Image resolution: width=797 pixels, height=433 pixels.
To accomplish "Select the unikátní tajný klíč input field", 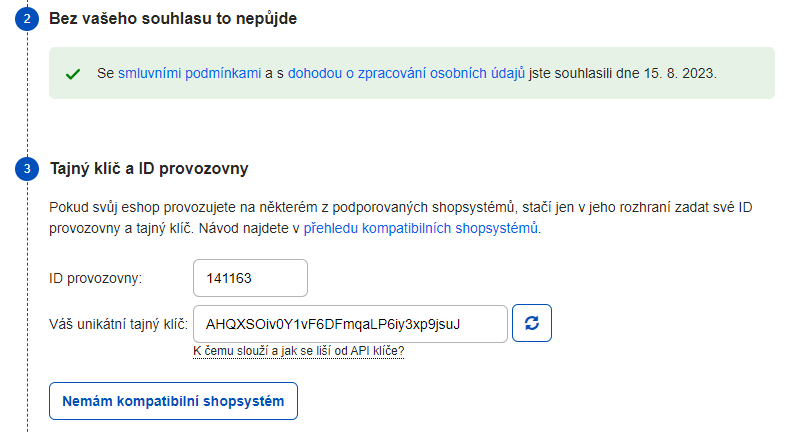I will point(350,324).
